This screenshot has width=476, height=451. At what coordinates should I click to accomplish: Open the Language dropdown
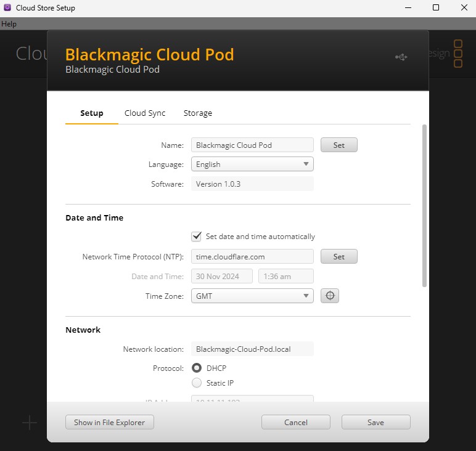pos(252,165)
